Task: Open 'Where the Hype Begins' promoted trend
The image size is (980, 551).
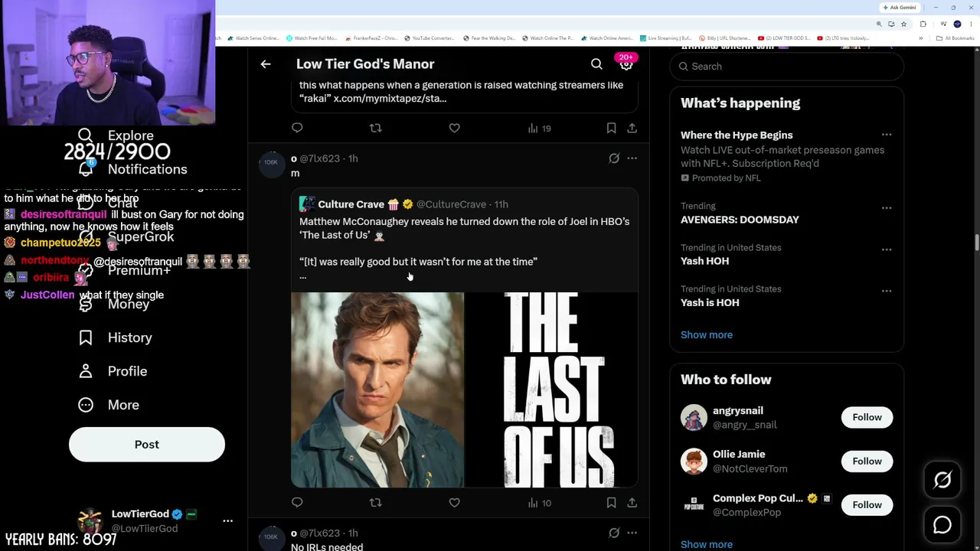Action: coord(737,135)
